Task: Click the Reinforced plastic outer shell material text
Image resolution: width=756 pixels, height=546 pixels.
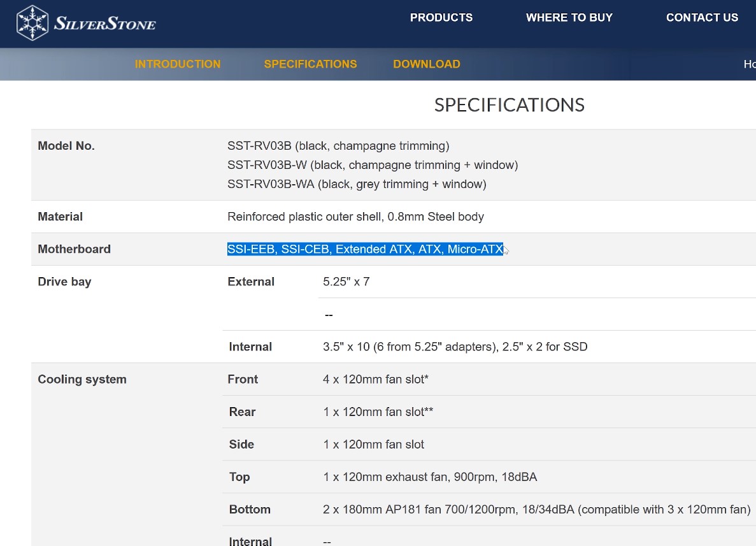Action: [355, 217]
